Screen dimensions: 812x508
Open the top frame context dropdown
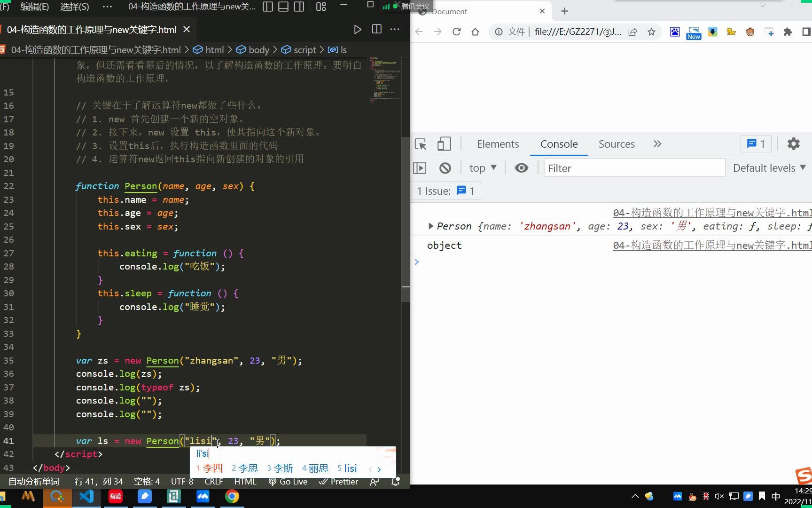(x=482, y=167)
